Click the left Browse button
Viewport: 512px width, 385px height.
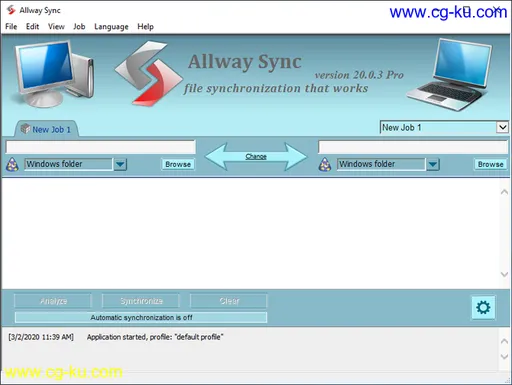(x=178, y=164)
